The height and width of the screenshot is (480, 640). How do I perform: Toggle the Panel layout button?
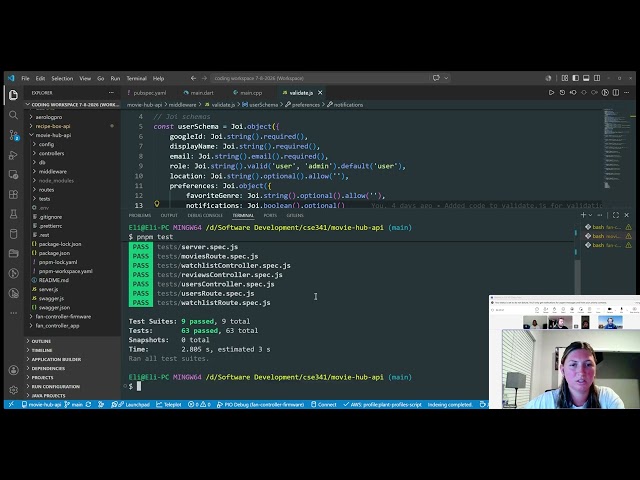586,78
